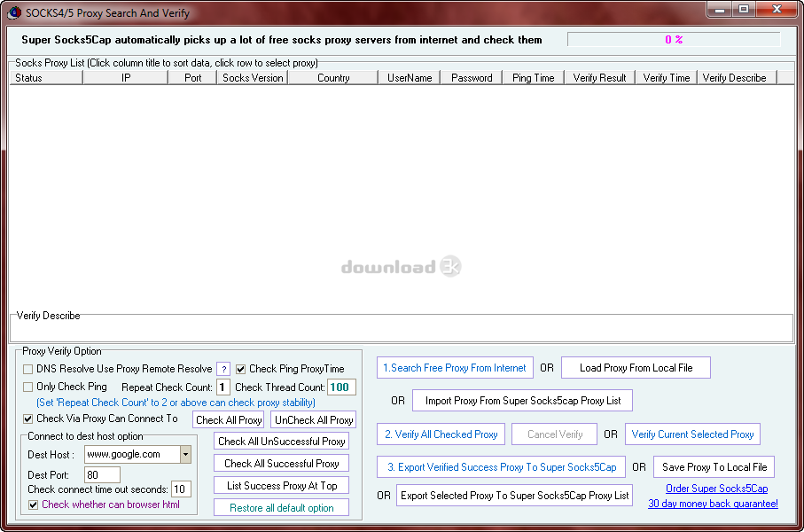Click Restore all default option button

(x=282, y=508)
